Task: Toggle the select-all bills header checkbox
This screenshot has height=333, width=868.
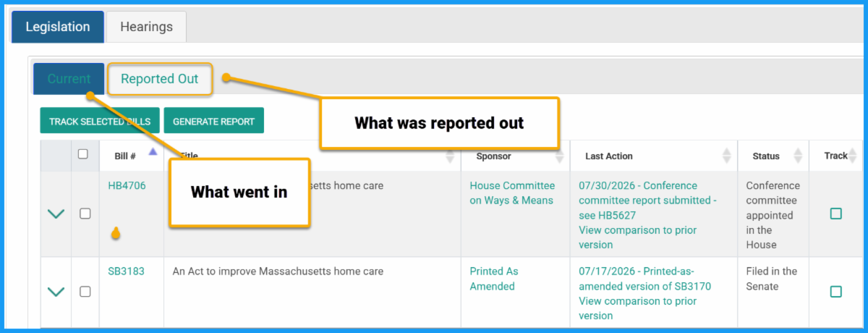Action: (x=83, y=153)
